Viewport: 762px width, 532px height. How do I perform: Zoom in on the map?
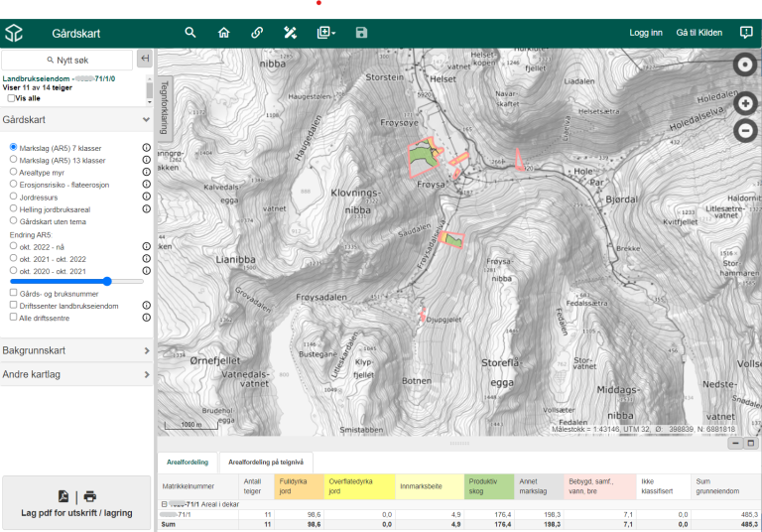[745, 103]
